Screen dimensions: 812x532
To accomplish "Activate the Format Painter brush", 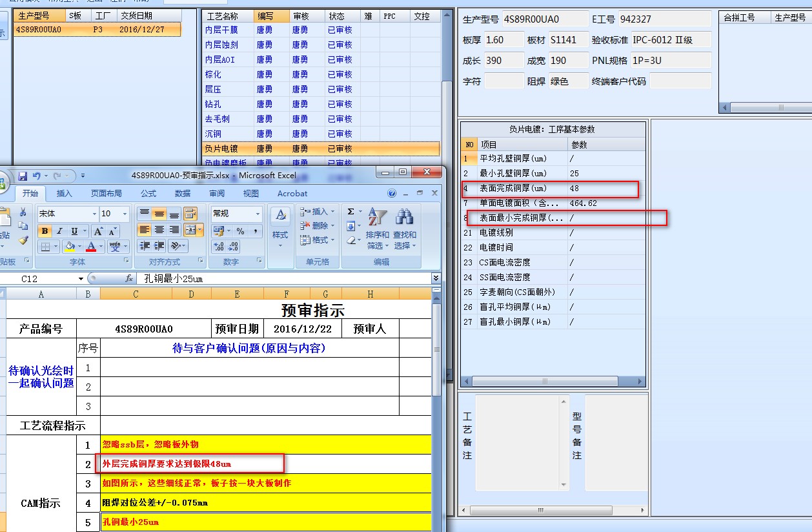I will click(x=23, y=240).
